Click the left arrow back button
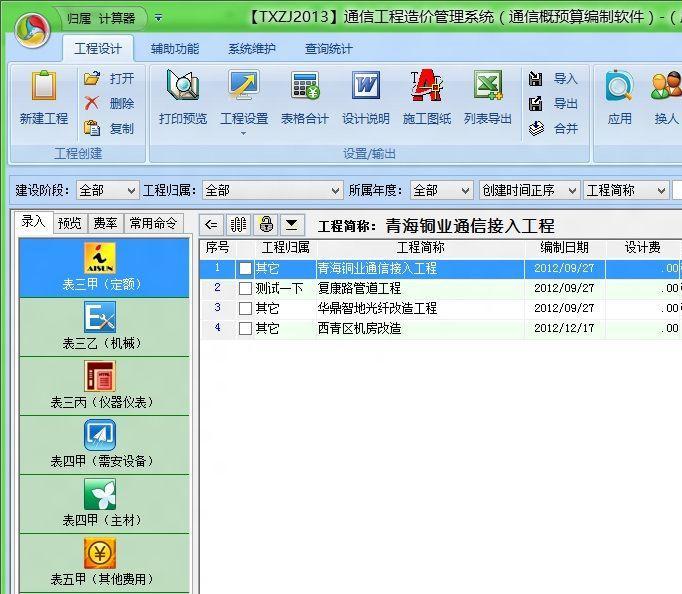The width and height of the screenshot is (682, 594). tap(211, 225)
